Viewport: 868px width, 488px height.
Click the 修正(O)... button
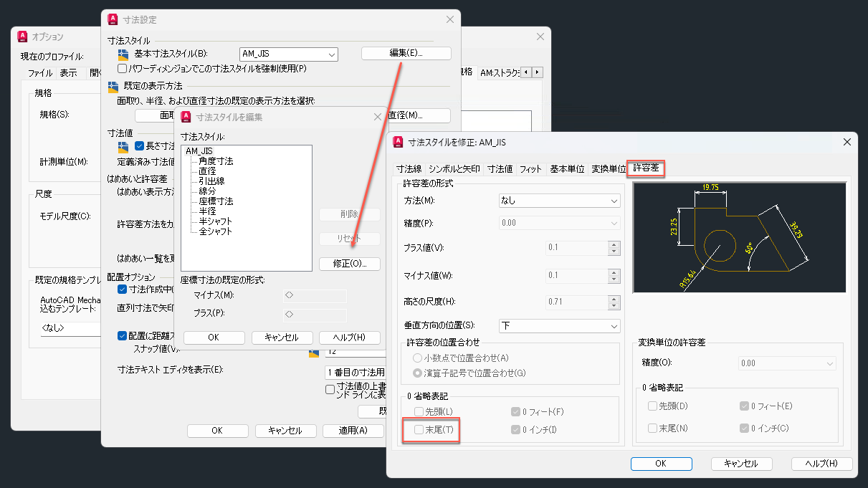point(349,264)
